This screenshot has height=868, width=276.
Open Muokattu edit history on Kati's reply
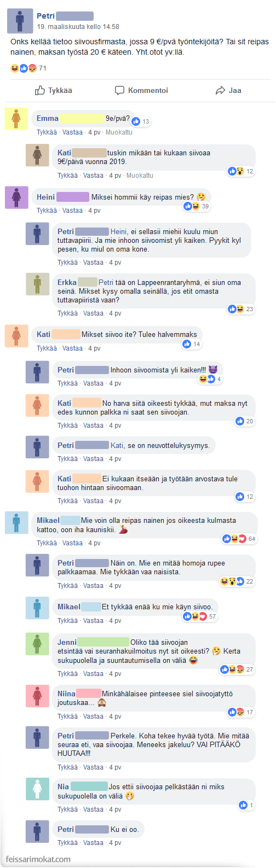tap(140, 176)
